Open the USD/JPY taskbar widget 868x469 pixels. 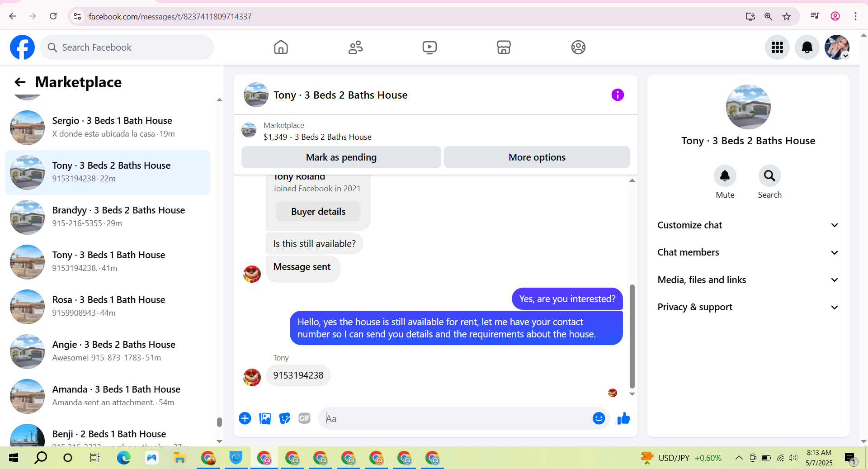click(x=681, y=458)
